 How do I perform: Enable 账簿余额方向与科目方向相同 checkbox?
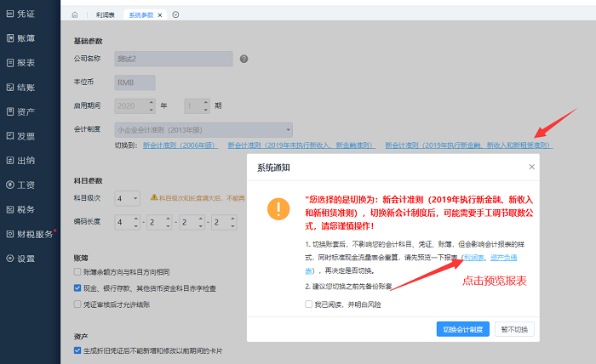click(78, 271)
